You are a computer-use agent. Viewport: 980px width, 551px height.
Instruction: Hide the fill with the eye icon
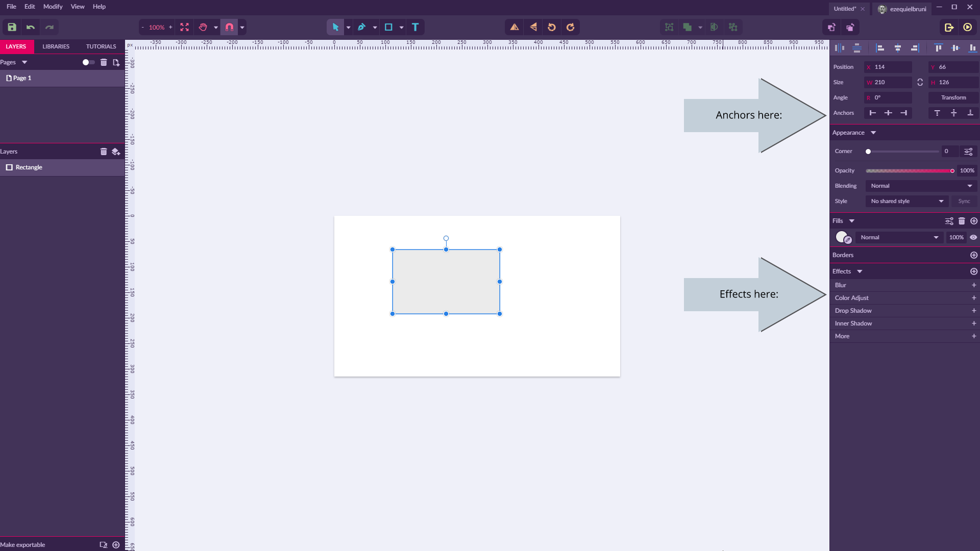click(973, 238)
